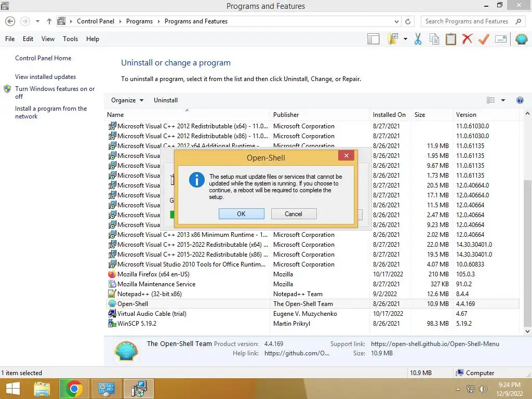Open the view options dropdown arrow
The width and height of the screenshot is (532, 399).
pos(503,100)
